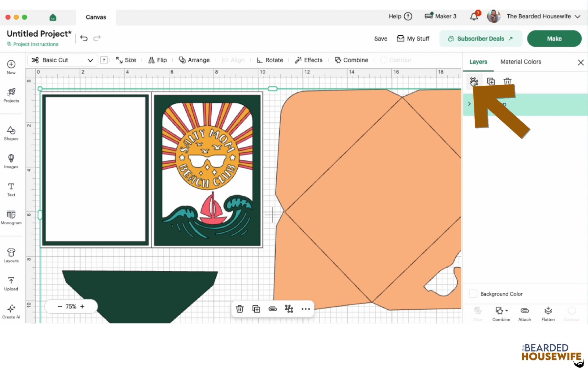Open My Stuff
The width and height of the screenshot is (588, 374).
[413, 39]
